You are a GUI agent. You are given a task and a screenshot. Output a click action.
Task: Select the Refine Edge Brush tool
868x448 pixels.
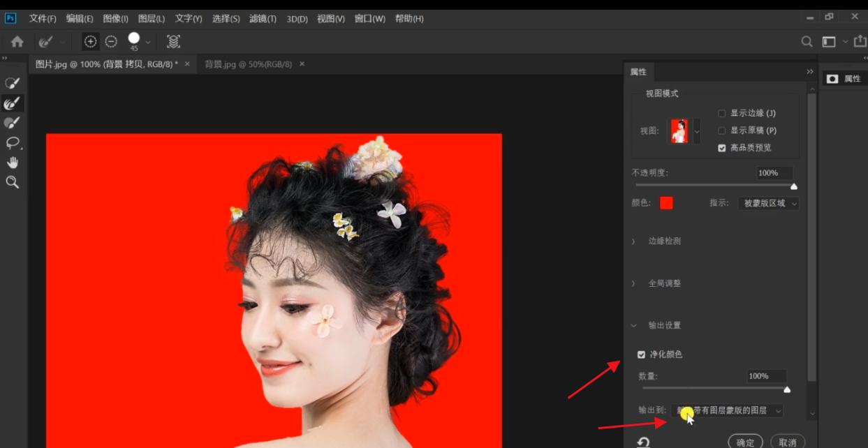[14, 103]
